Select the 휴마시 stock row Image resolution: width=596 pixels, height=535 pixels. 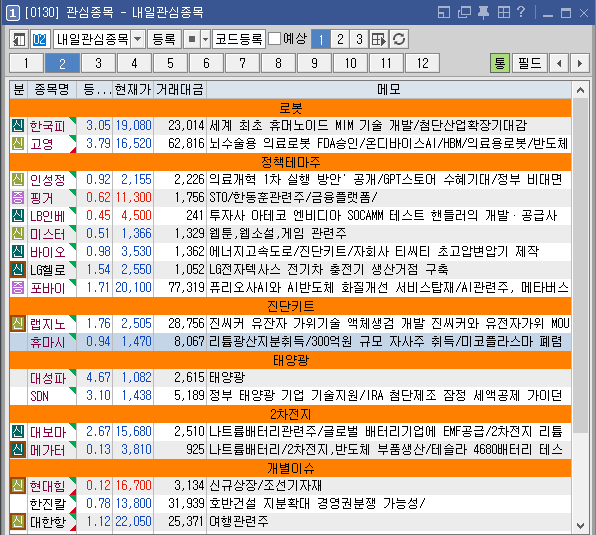coord(290,342)
